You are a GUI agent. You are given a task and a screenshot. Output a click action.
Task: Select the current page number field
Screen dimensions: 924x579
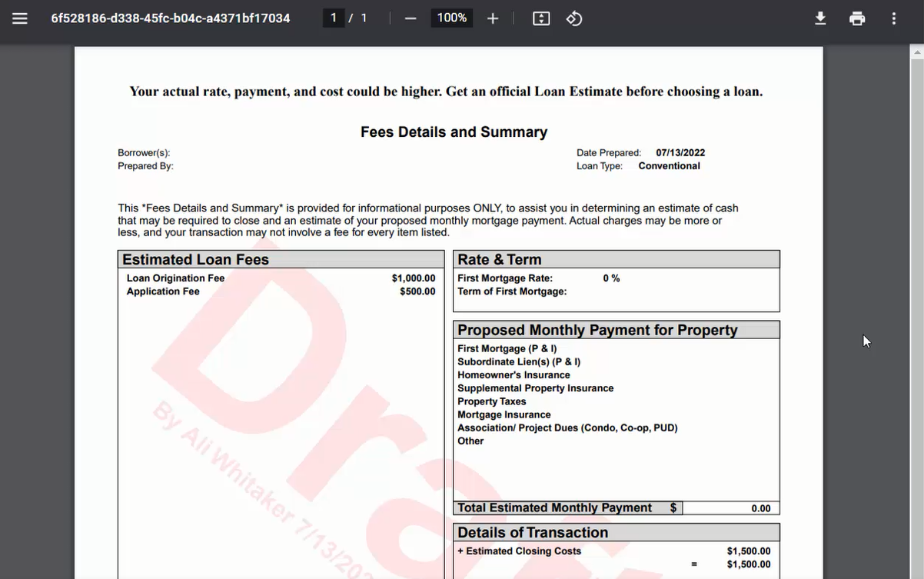333,18
